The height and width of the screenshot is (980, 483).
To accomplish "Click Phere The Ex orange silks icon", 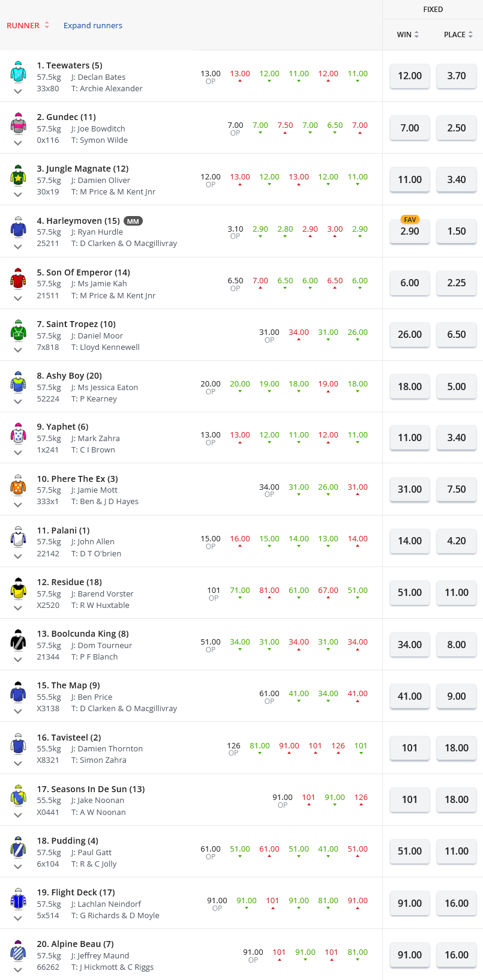I will coord(18,485).
